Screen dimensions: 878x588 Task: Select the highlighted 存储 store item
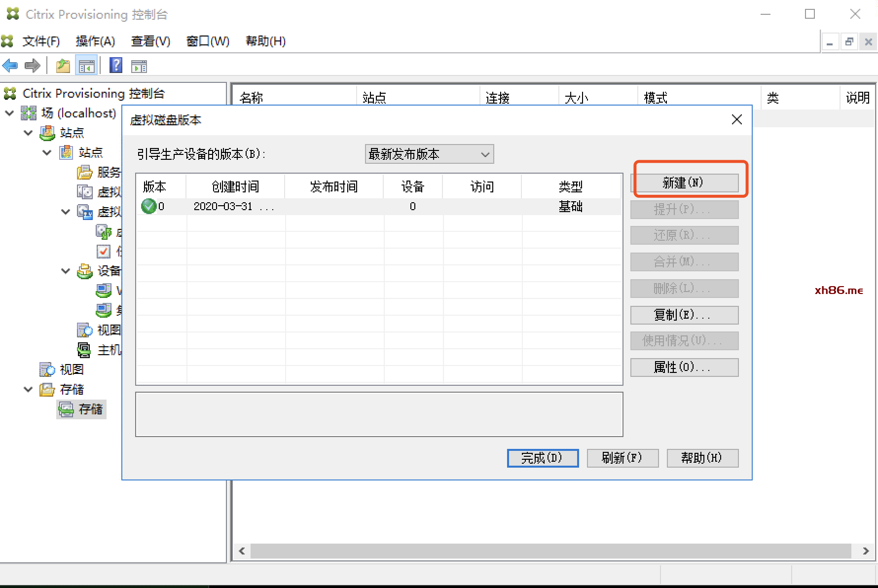(90, 409)
